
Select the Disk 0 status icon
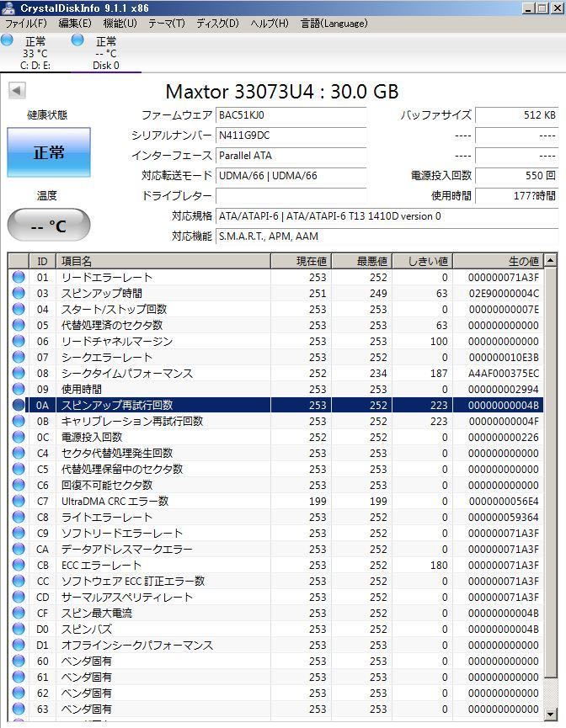tap(77, 40)
